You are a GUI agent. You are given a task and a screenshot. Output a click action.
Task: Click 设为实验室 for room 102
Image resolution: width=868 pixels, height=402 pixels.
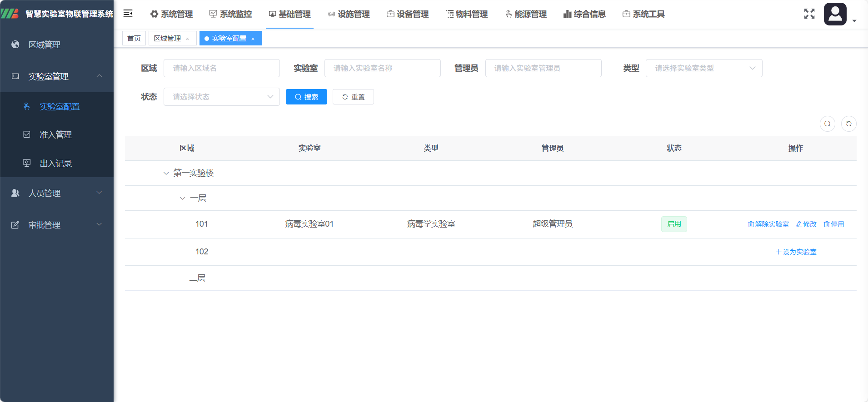point(796,252)
